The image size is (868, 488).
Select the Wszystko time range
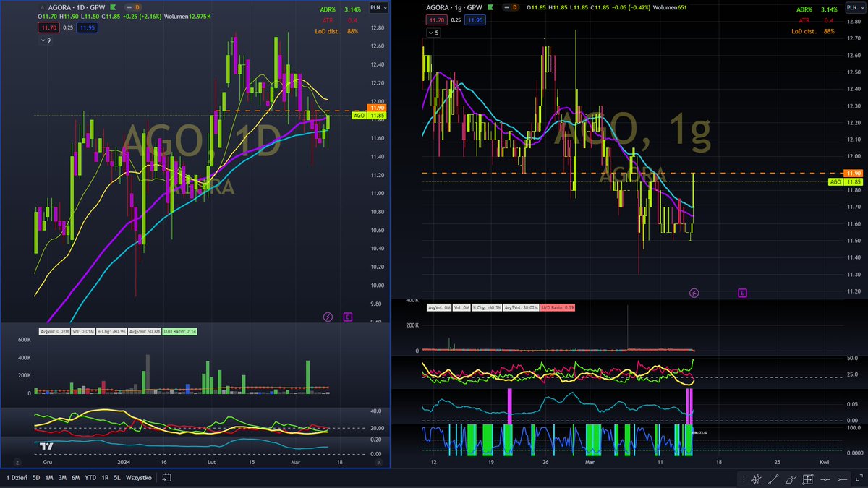coord(138,478)
